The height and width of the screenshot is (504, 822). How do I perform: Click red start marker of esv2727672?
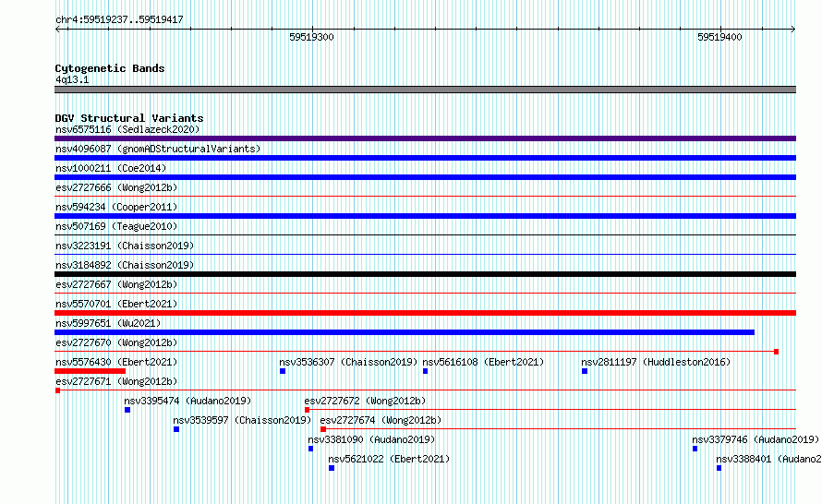point(308,410)
